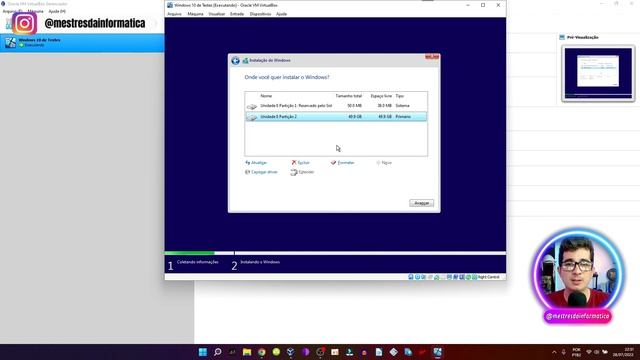Click the Coletando informações step label
The image size is (640, 360).
(x=198, y=262)
